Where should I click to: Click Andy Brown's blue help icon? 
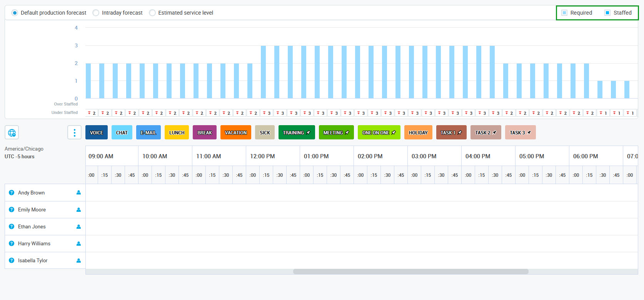click(12, 193)
